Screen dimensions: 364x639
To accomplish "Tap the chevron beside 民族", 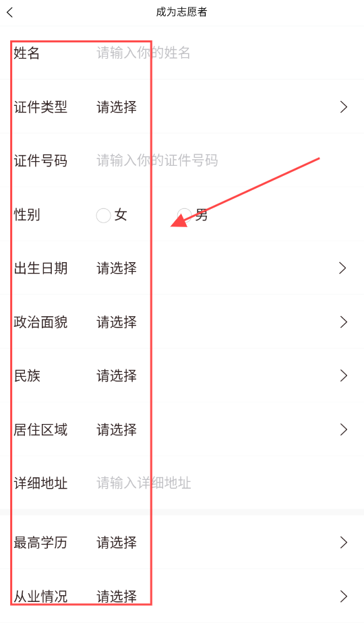I will [x=344, y=375].
